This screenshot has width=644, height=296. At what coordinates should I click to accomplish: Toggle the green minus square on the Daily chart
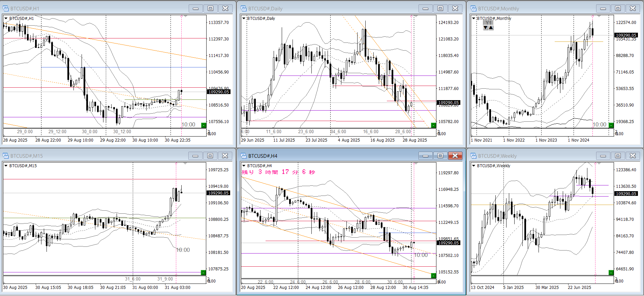(433, 125)
